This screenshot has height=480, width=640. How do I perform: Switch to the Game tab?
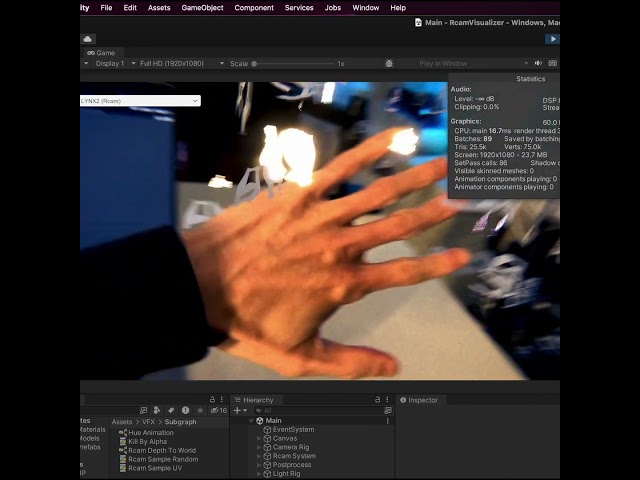pyautogui.click(x=101, y=53)
